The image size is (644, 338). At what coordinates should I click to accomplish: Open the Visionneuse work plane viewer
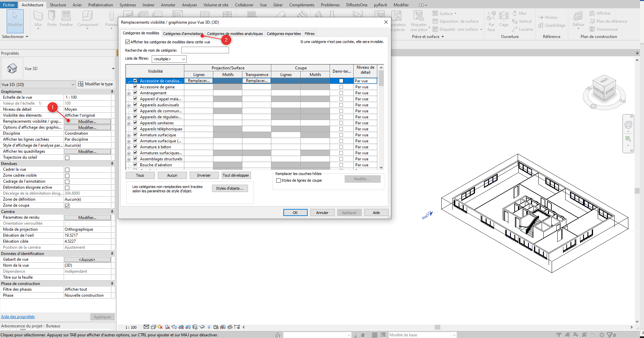[604, 29]
